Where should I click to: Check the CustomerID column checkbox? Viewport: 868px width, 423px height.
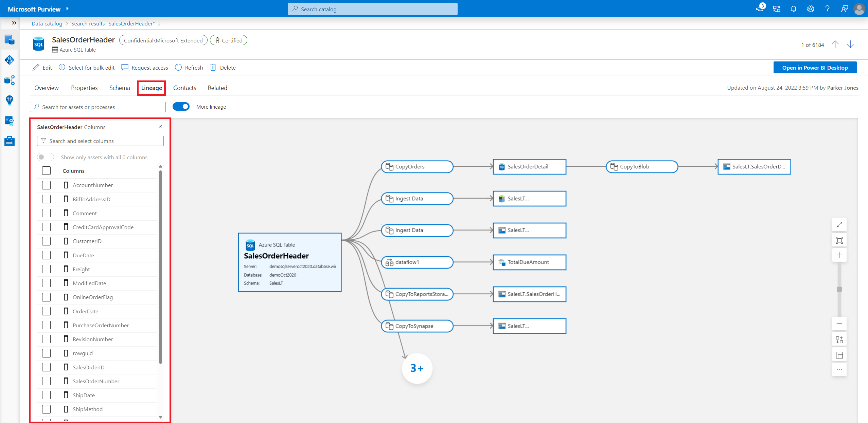47,241
